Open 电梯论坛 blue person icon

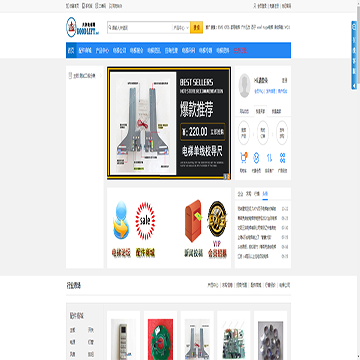click(x=120, y=220)
